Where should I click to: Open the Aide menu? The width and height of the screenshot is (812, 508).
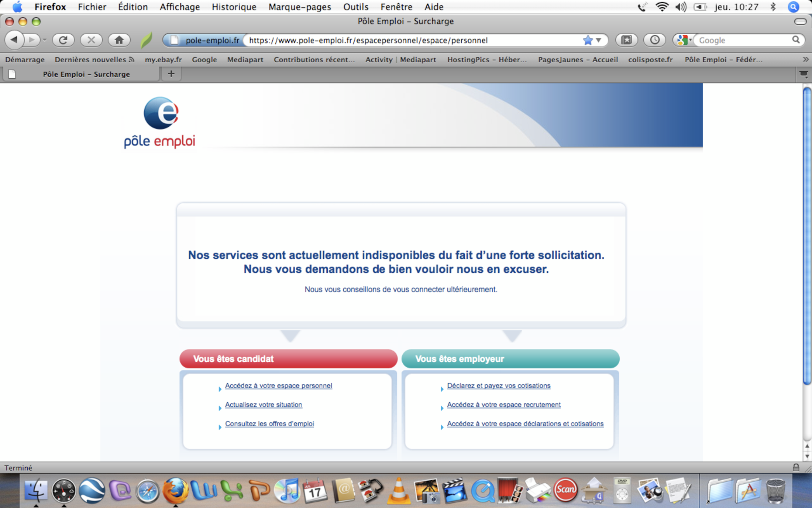[x=434, y=7]
